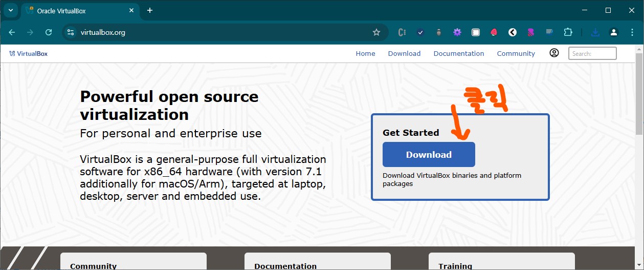Viewport: 644px width, 270px height.
Task: Click the Community card heading
Action: [93, 266]
